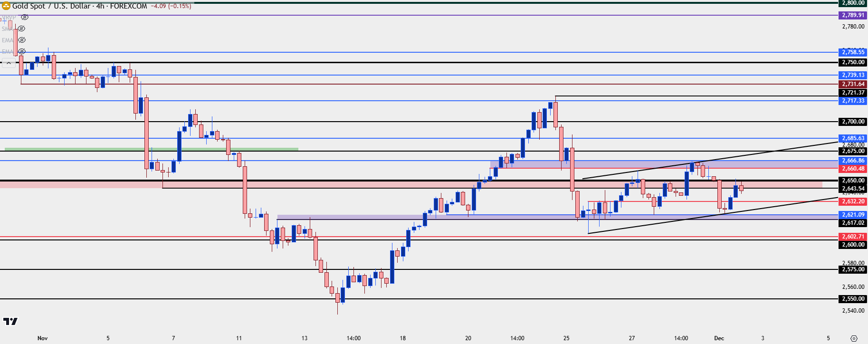Select the top 2,800.00 price label
The image size is (868, 344).
coord(853,3)
